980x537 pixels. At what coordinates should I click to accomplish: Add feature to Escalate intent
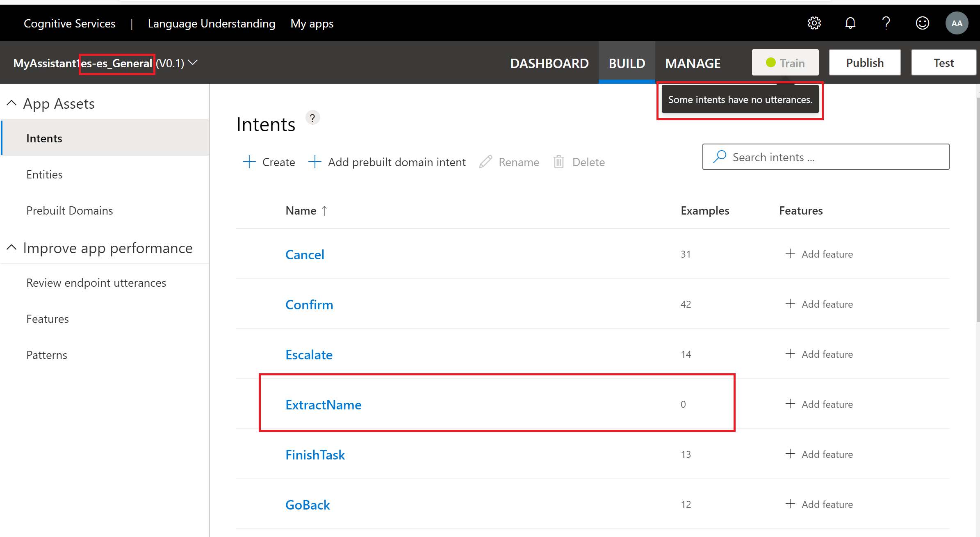click(x=819, y=354)
